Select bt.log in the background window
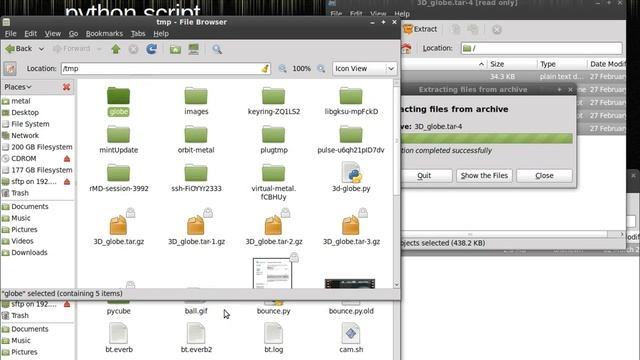This screenshot has height=360, width=640. 273,338
